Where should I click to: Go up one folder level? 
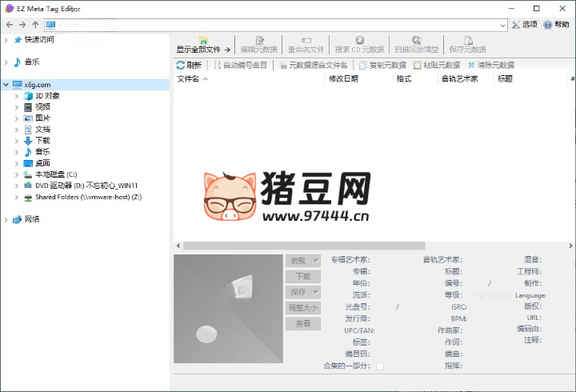[x=35, y=25]
